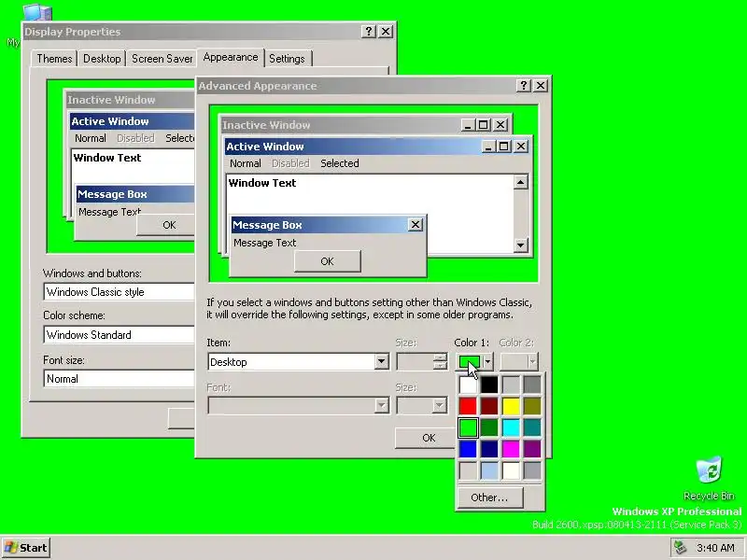The height and width of the screenshot is (560, 747).
Task: Click the minimize button on the Inactive Window preview
Action: pos(468,125)
